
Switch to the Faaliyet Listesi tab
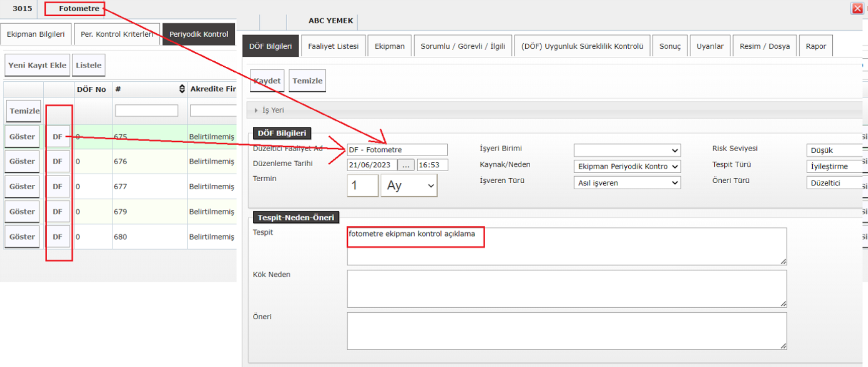click(333, 46)
